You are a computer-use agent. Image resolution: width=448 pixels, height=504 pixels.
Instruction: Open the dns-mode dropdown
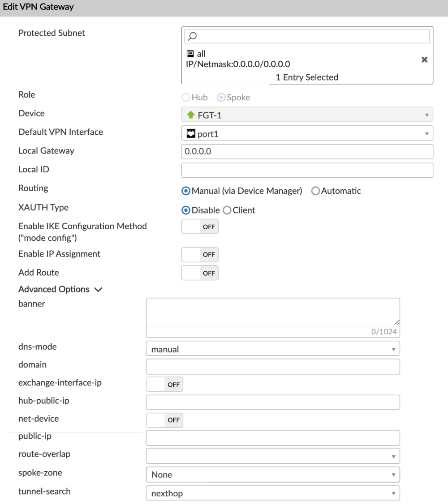pos(395,348)
